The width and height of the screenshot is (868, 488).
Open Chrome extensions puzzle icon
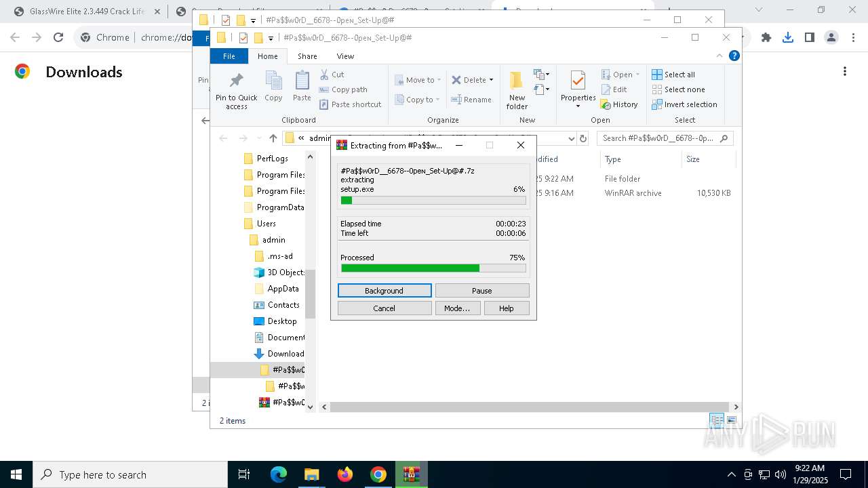click(766, 38)
